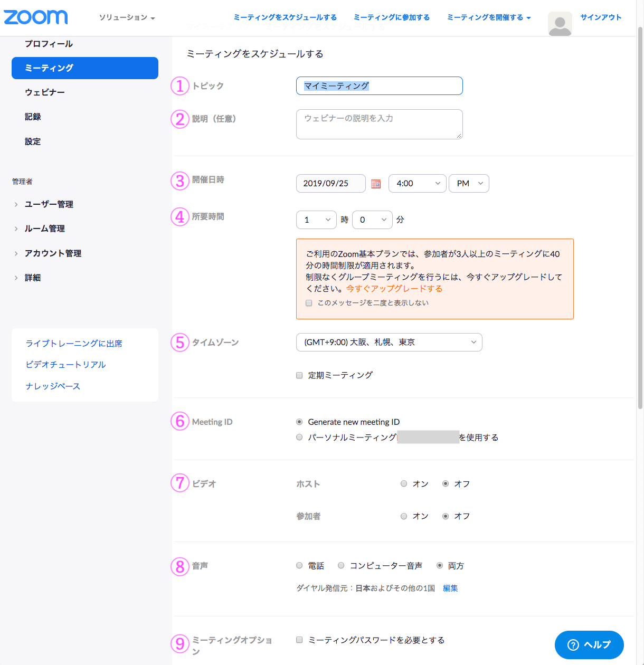Set participant video to オン

tap(404, 516)
